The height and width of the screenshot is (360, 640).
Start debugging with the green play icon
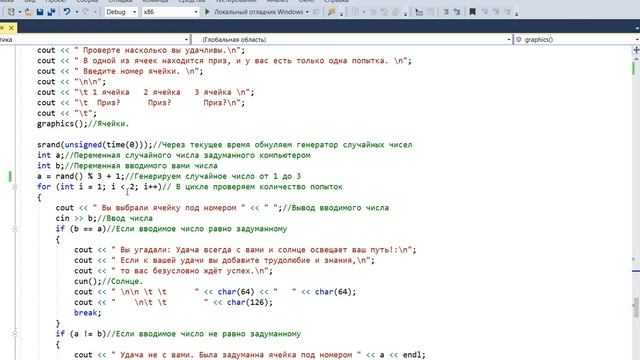(x=207, y=12)
